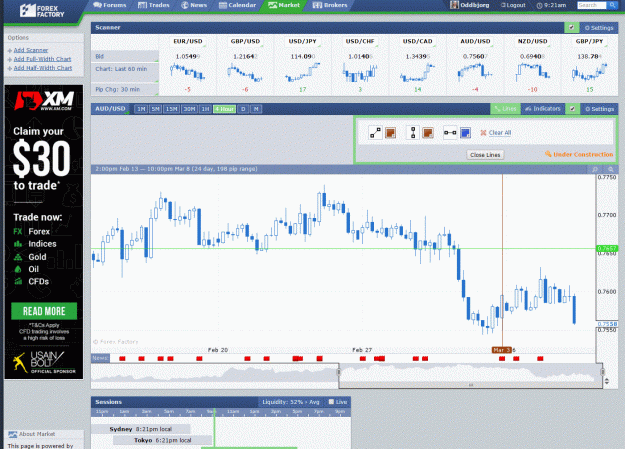This screenshot has width=625, height=449.
Task: Open the News section
Action: click(x=194, y=5)
